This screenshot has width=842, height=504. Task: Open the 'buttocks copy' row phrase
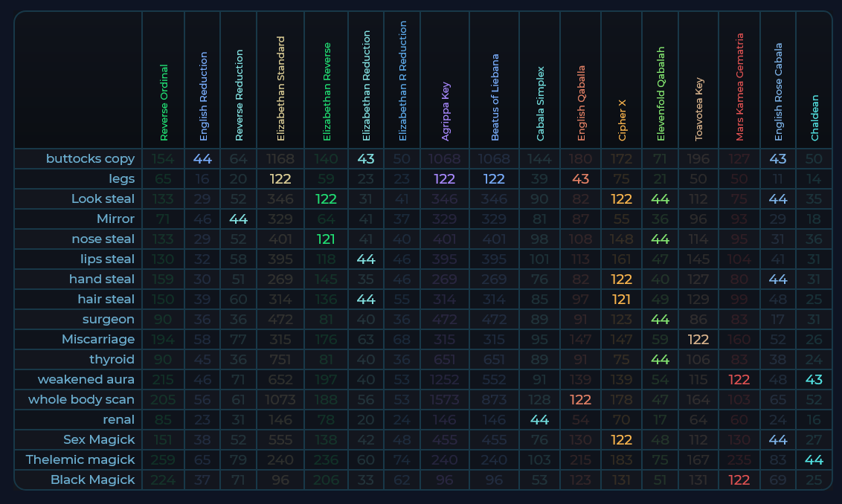[90, 158]
